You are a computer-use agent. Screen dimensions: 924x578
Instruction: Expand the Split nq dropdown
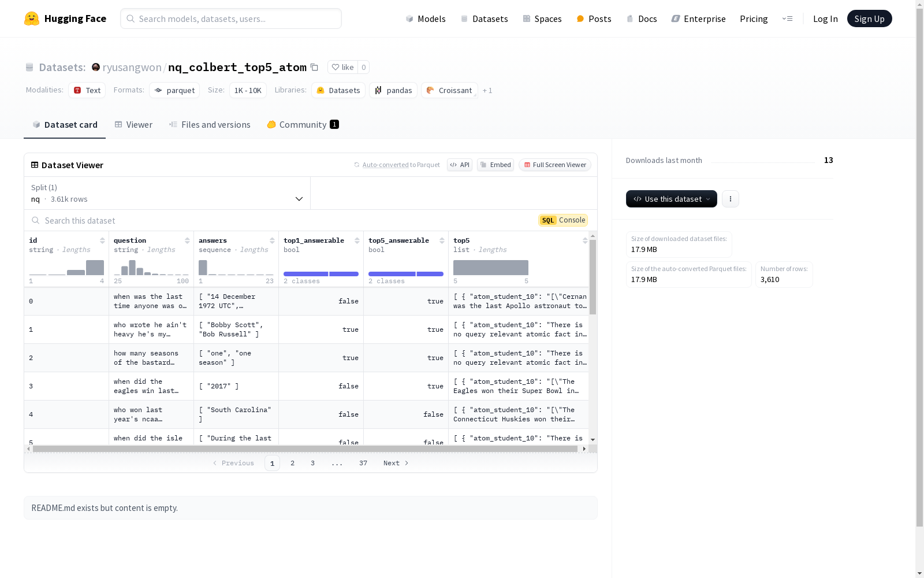pos(167,193)
